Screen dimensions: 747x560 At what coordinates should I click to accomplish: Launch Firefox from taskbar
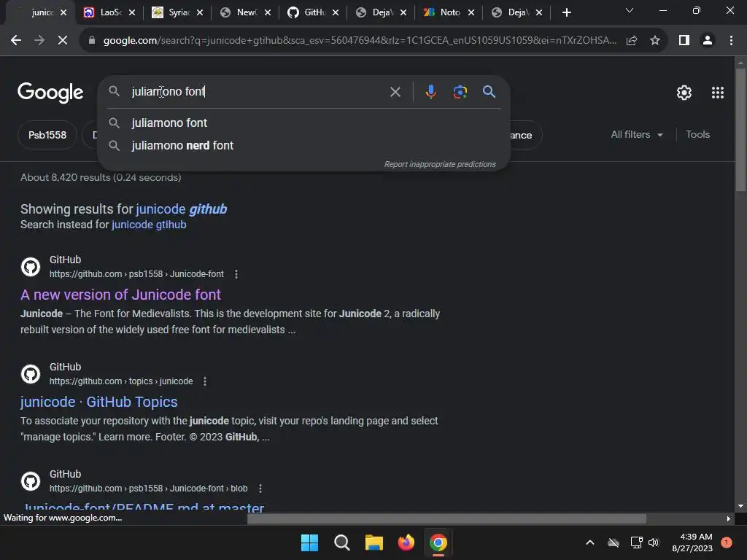(x=406, y=542)
